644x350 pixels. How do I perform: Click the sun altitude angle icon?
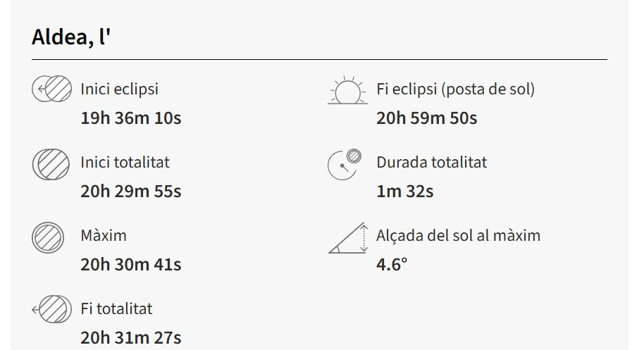pos(348,238)
